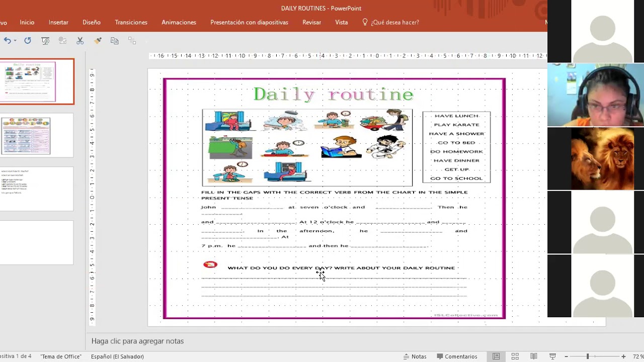
Task: Click the Repeat action icon
Action: coord(28,41)
